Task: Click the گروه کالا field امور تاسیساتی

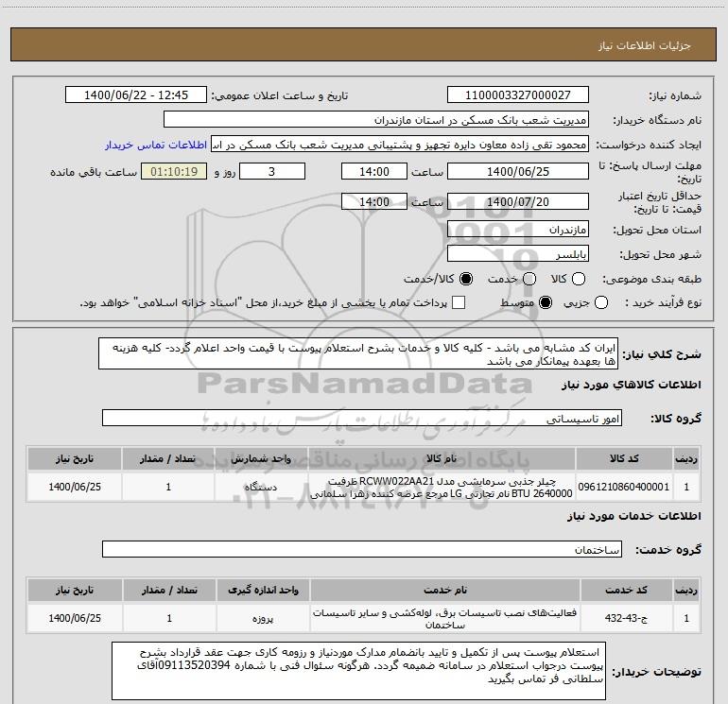Action: 362,418
